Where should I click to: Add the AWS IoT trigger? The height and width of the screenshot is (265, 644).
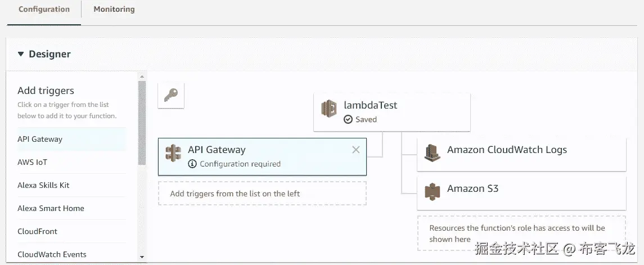tap(33, 162)
